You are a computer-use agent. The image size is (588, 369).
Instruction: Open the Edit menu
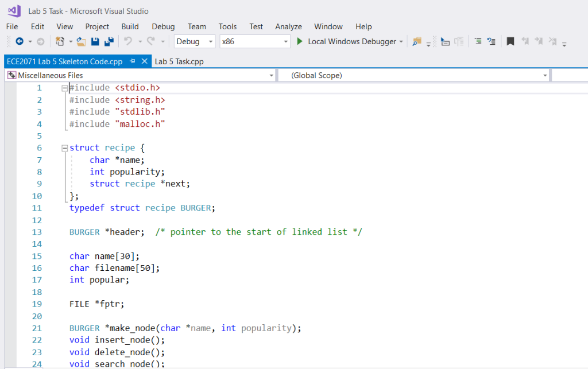point(37,26)
